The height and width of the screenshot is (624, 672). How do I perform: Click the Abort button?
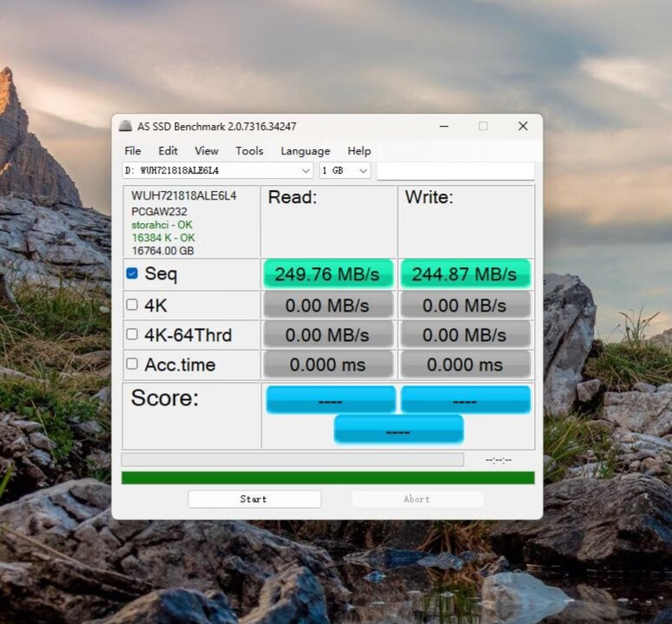click(x=418, y=499)
